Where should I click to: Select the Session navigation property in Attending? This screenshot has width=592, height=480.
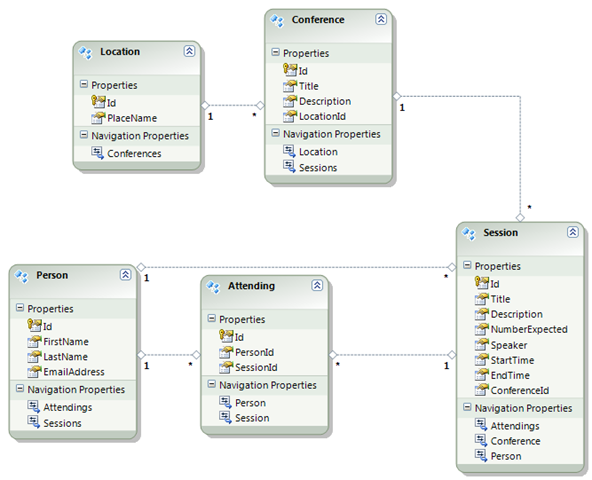(252, 418)
